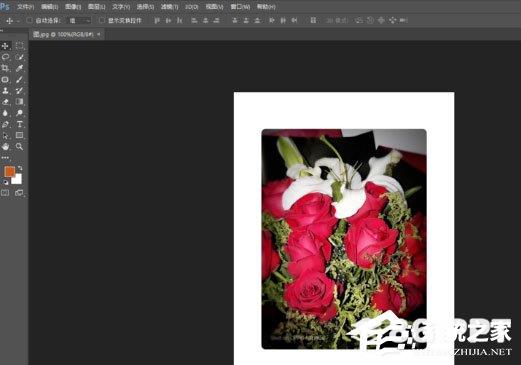Select the Zoom magnifier tool
The image size is (521, 365).
pyautogui.click(x=20, y=147)
